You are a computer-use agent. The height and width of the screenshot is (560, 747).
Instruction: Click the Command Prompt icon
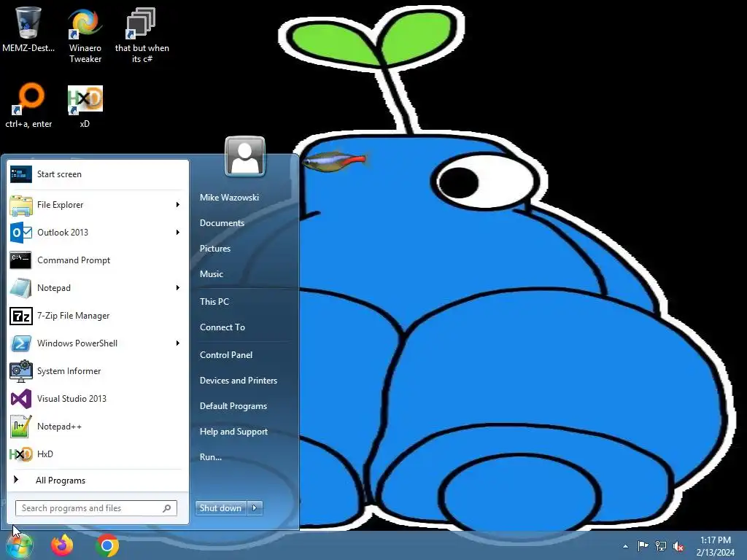[20, 260]
